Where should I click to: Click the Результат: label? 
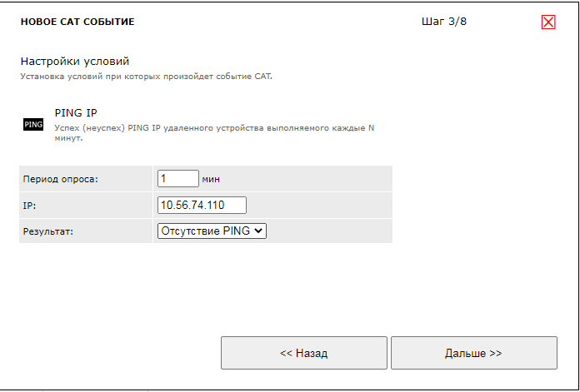48,231
